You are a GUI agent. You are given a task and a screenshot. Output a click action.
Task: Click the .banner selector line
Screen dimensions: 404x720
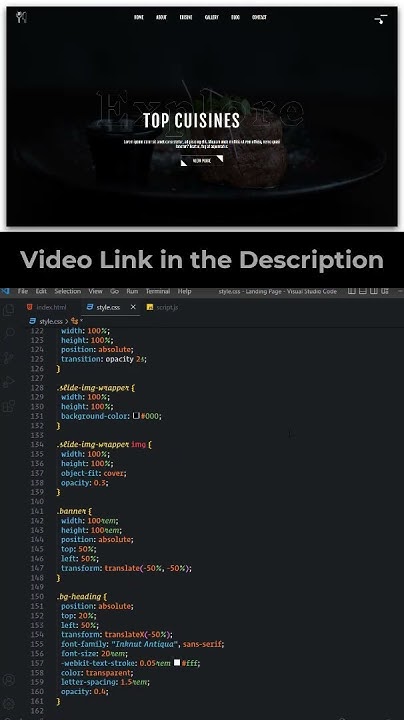[x=74, y=511]
